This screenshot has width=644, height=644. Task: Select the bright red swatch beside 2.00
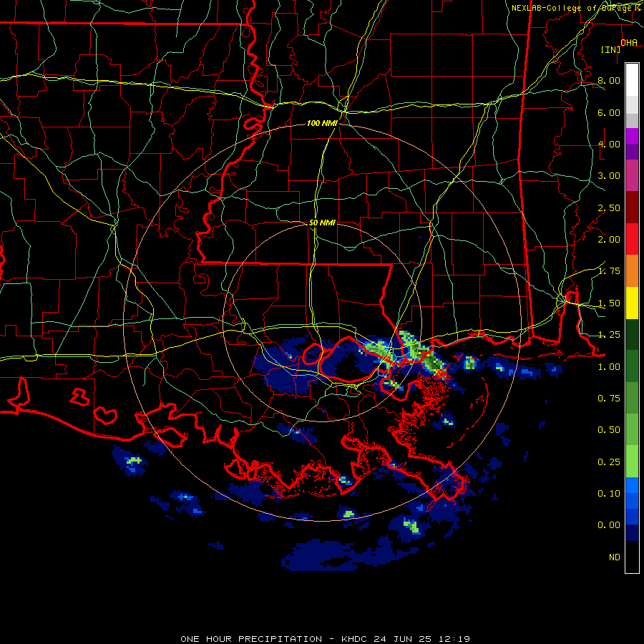pos(632,240)
